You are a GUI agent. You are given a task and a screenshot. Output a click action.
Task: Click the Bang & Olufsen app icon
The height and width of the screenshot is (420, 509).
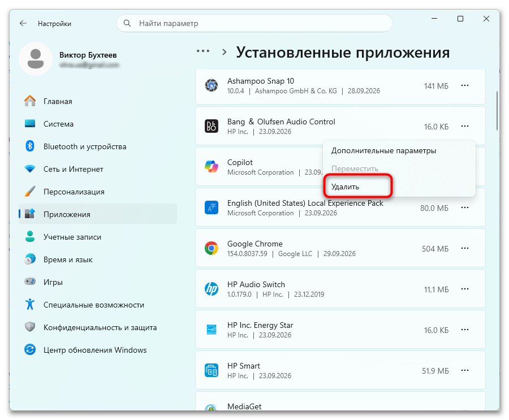point(212,126)
